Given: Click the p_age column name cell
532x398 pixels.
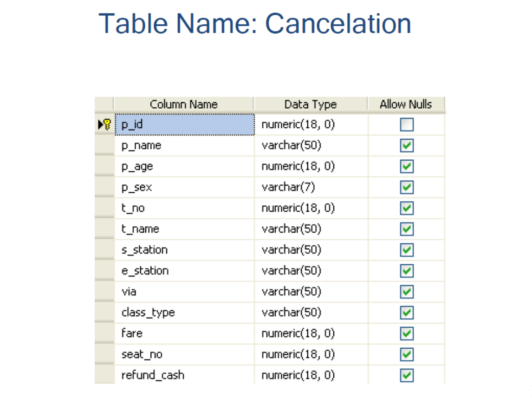Looking at the screenshot, I should 184,166.
